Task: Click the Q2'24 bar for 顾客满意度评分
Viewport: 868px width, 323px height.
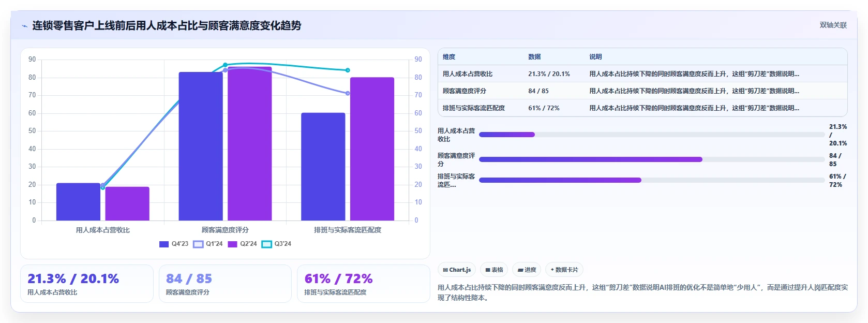Action: tap(250, 144)
